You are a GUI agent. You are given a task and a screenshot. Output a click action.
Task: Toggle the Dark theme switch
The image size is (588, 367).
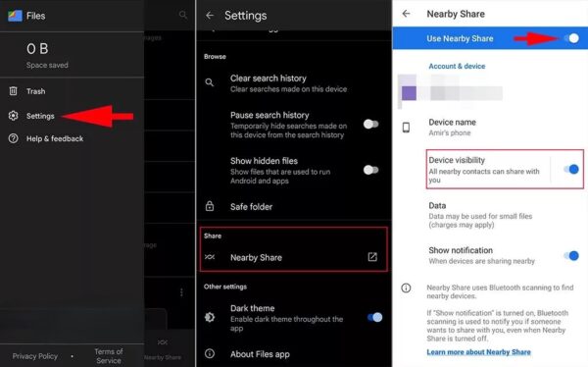[x=375, y=317]
